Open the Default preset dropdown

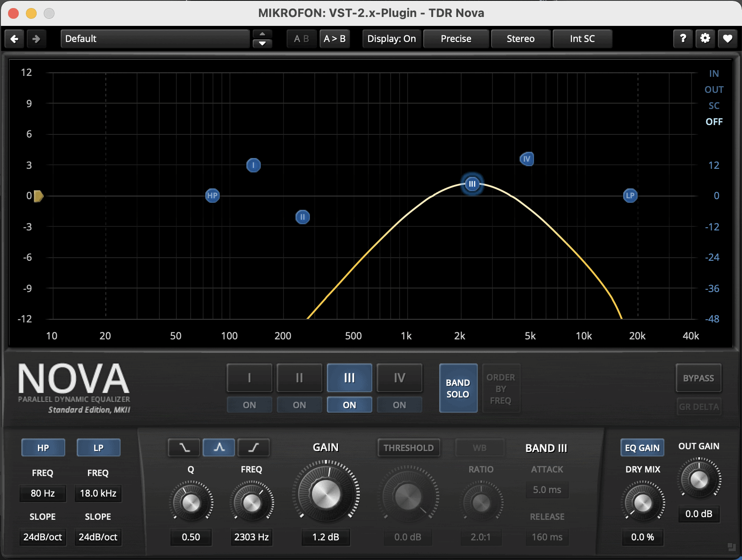(x=155, y=39)
